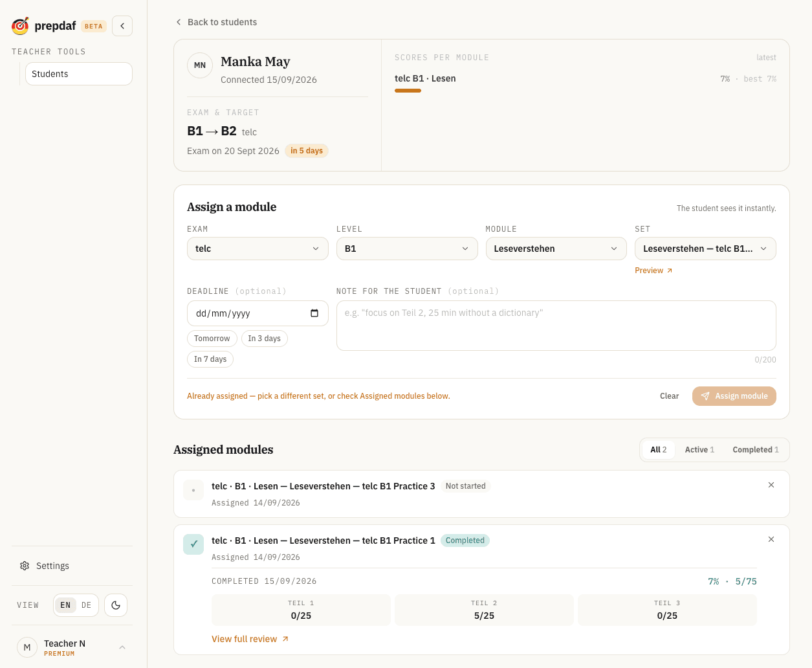This screenshot has width=812, height=668.
Task: Click the Settings gear icon
Action: pos(25,566)
